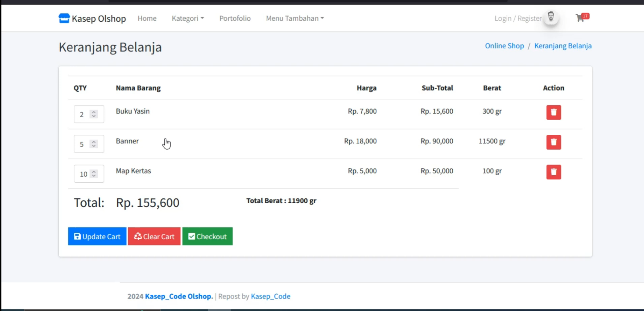Expand the Menu Tambahan dropdown
Image resolution: width=644 pixels, height=311 pixels.
(295, 18)
